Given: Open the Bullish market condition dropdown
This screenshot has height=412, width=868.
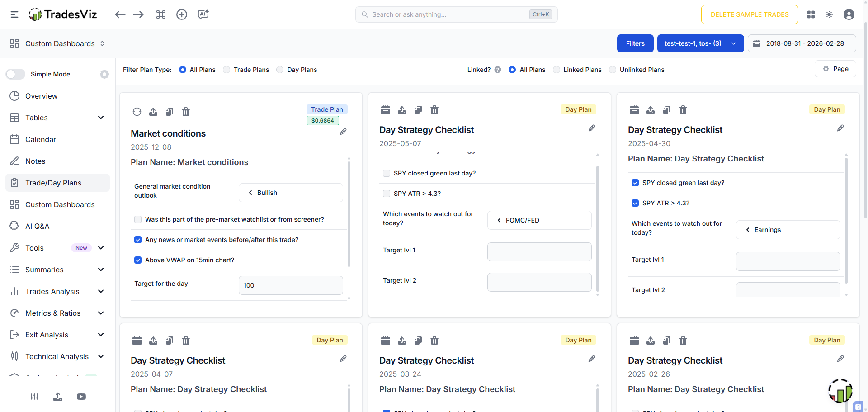Looking at the screenshot, I should (x=291, y=193).
